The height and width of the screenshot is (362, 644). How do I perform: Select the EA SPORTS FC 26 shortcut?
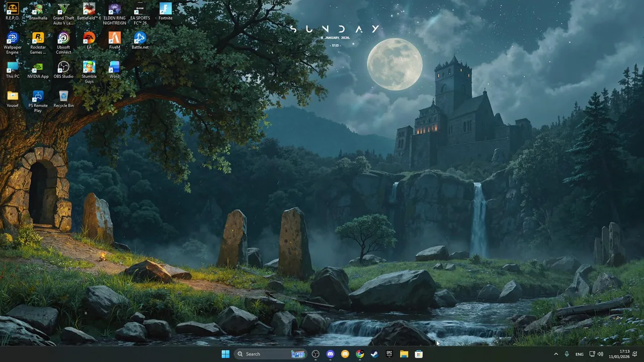140,14
